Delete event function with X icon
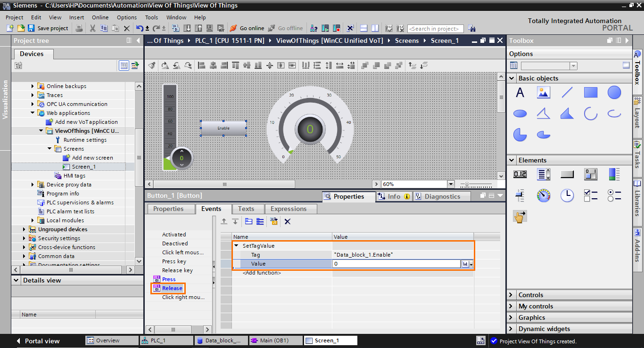Image resolution: width=644 pixels, height=348 pixels. [288, 221]
